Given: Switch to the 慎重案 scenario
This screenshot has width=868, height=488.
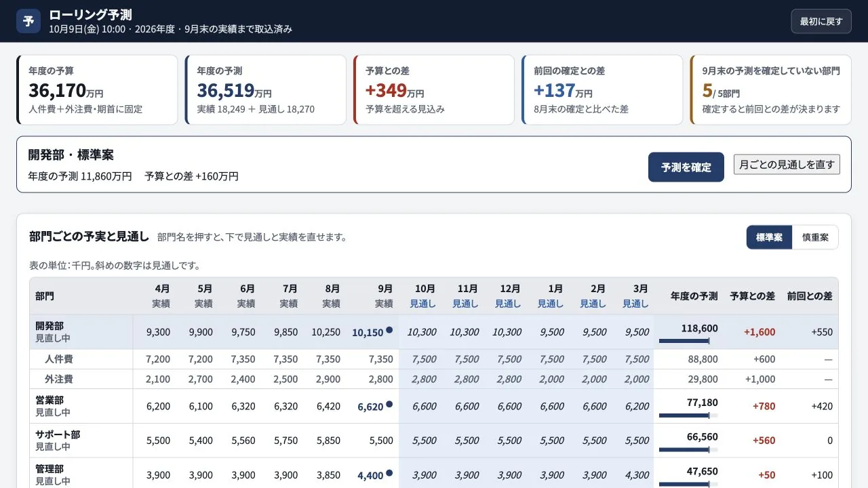Looking at the screenshot, I should 815,237.
